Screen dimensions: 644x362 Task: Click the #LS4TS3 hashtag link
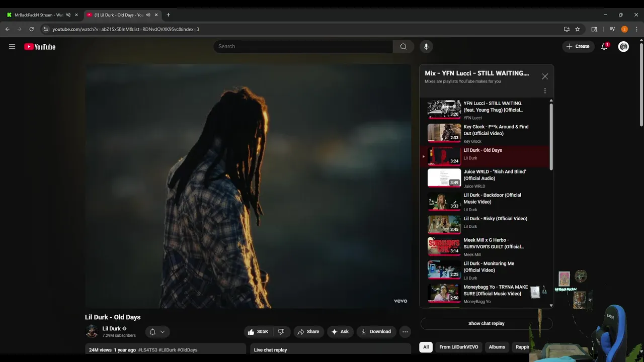147,350
